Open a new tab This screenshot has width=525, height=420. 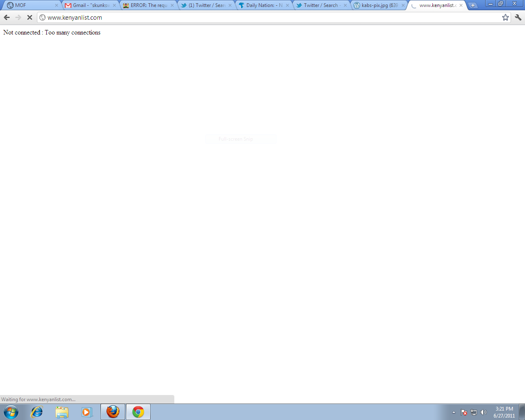[473, 5]
